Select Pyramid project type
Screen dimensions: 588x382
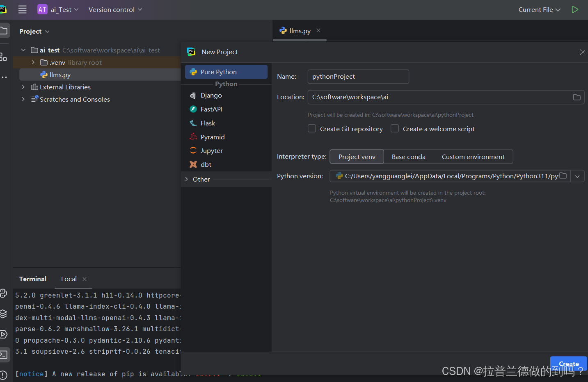point(226,137)
